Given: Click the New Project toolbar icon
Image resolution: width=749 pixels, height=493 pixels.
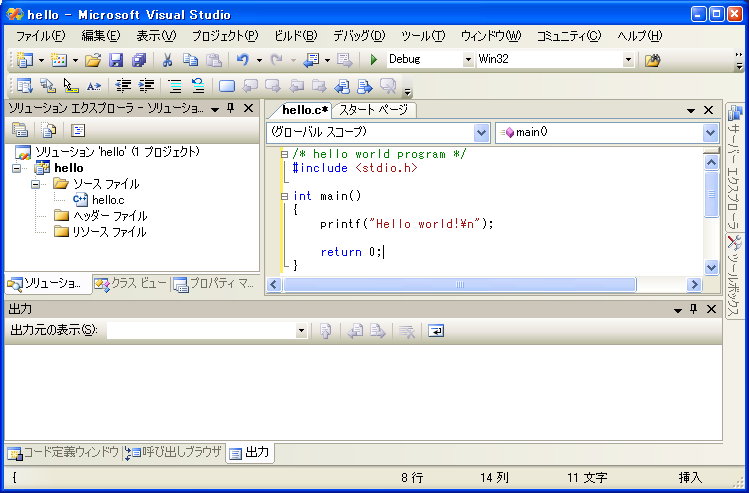Looking at the screenshot, I should pos(24,60).
